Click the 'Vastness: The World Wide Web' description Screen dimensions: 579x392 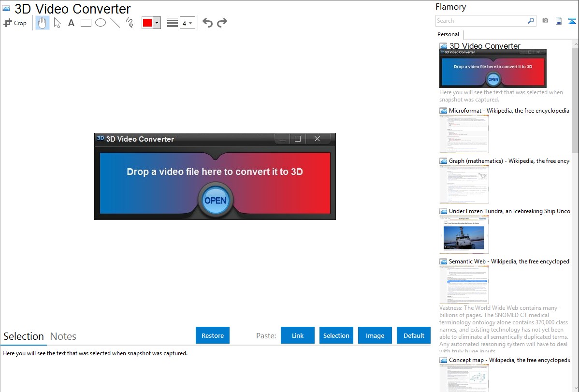tap(504, 329)
